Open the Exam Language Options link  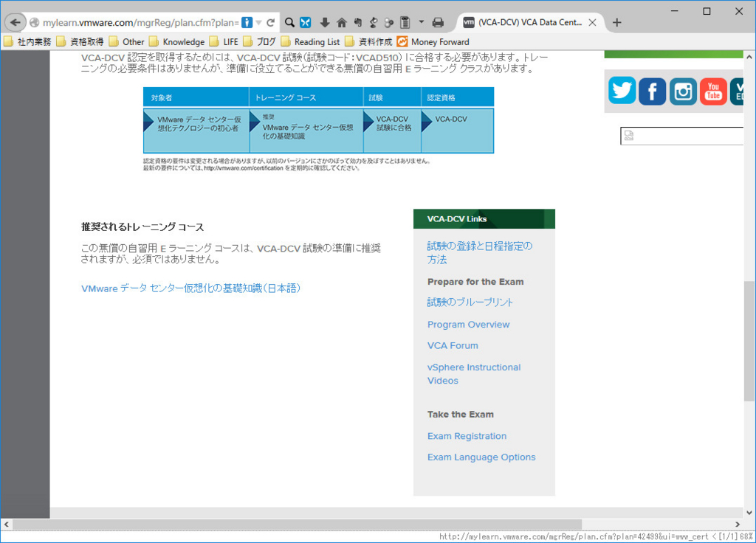pos(481,457)
